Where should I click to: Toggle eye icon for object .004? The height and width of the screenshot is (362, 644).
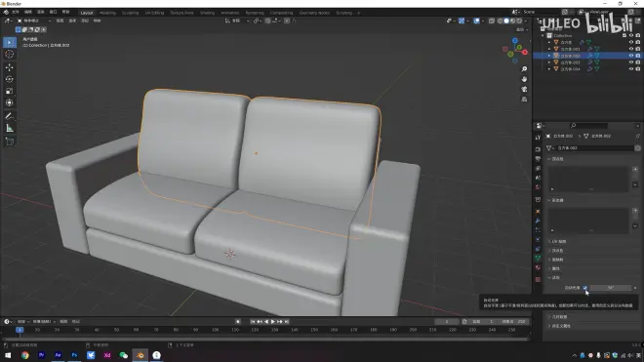click(x=631, y=69)
